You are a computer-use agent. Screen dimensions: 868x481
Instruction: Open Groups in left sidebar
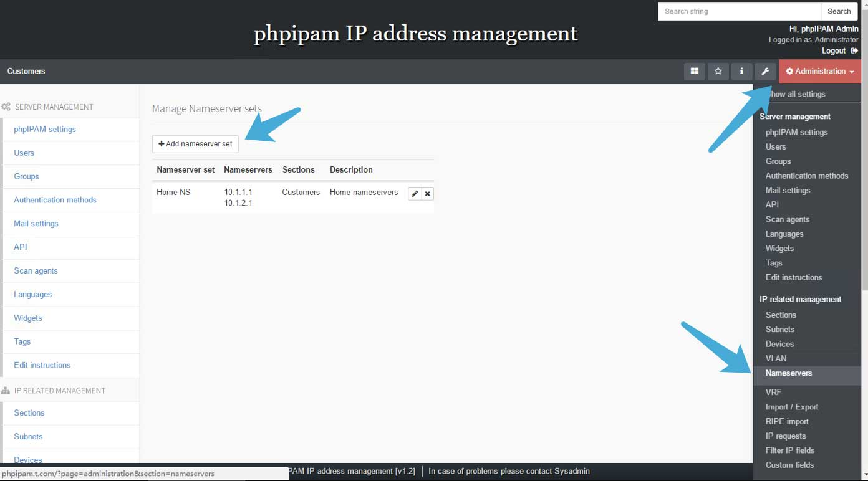pyautogui.click(x=26, y=177)
